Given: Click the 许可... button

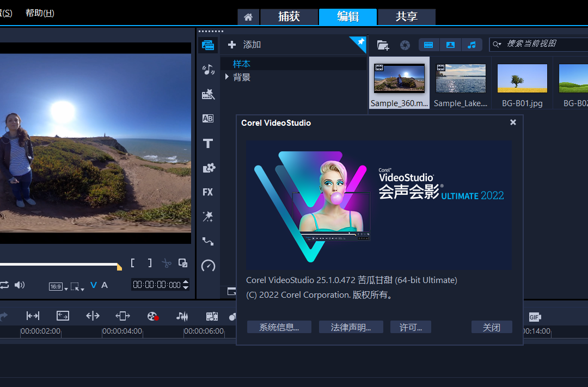Looking at the screenshot, I should point(411,327).
